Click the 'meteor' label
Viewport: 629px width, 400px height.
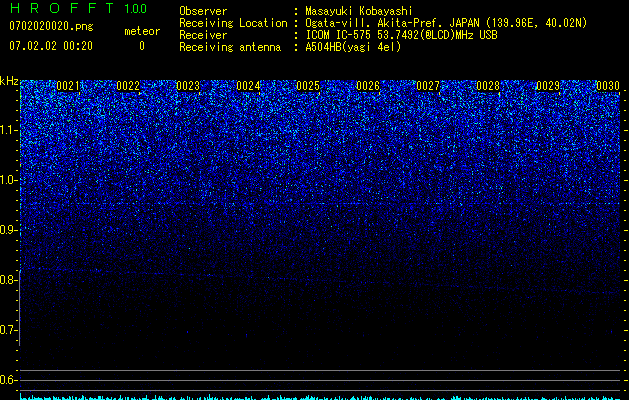(x=142, y=31)
